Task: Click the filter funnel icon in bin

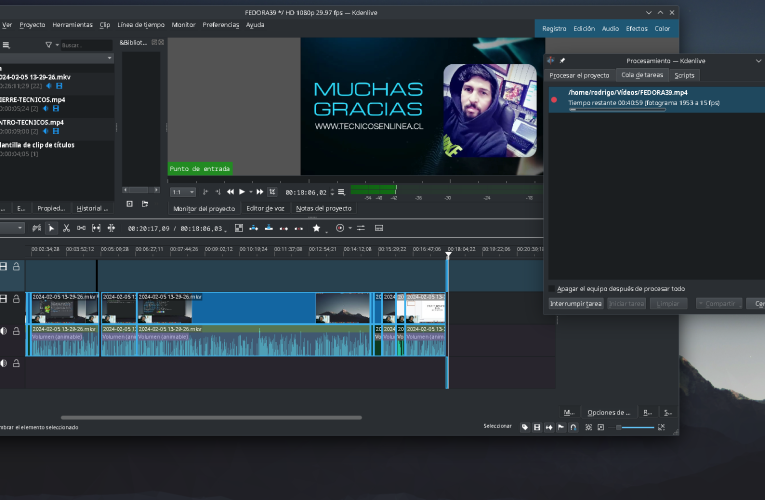Action: pos(48,45)
